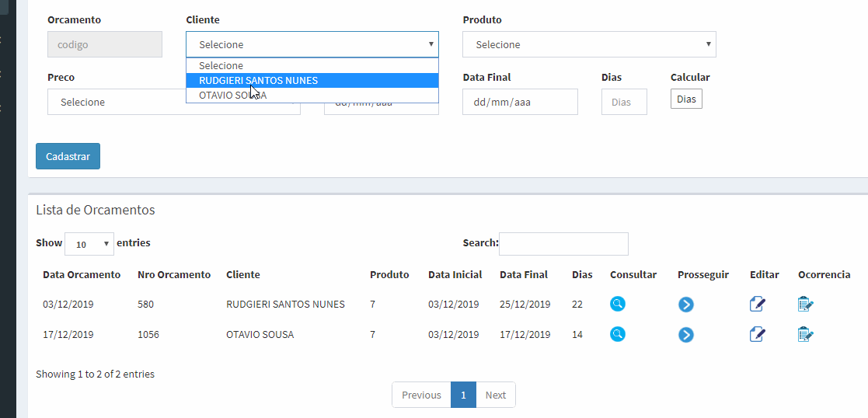The image size is (868, 418).
Task: Click the Editar column header
Action: tap(765, 274)
